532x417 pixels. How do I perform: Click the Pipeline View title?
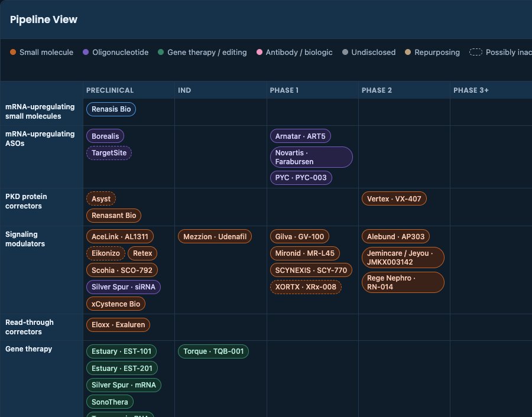(44, 19)
